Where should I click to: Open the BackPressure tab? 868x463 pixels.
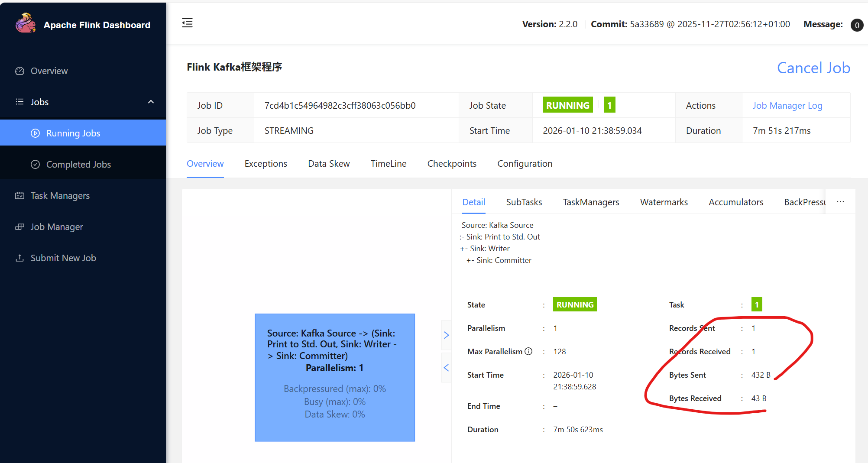804,202
